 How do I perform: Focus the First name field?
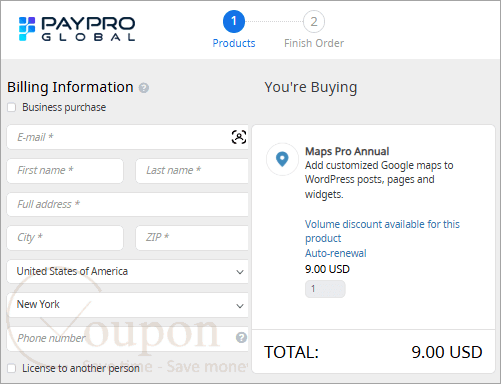65,171
